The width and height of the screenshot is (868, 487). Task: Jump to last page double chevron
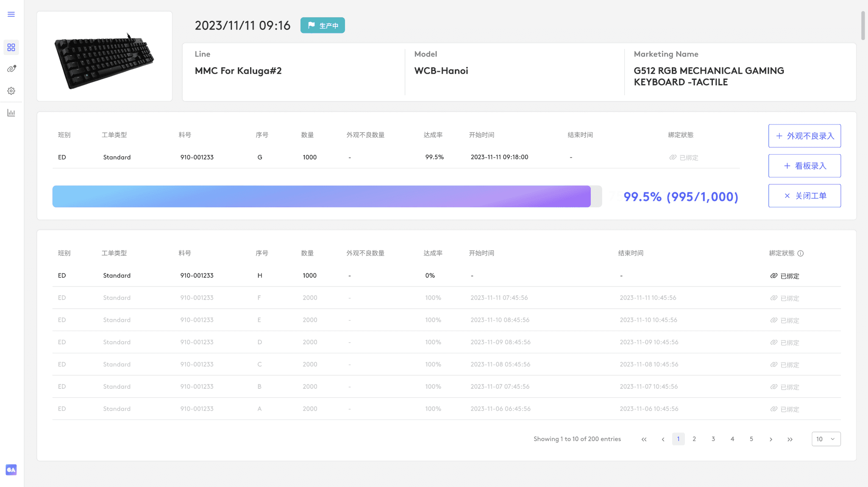[x=790, y=439]
